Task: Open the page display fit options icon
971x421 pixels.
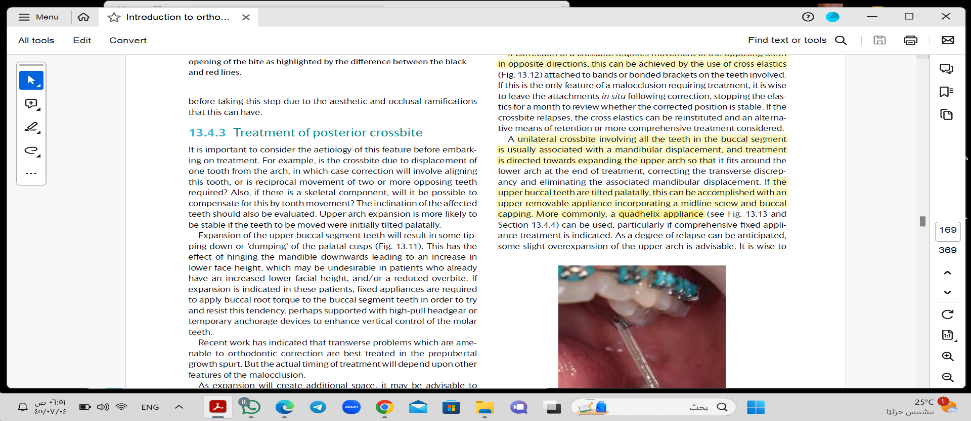Action: pyautogui.click(x=947, y=336)
